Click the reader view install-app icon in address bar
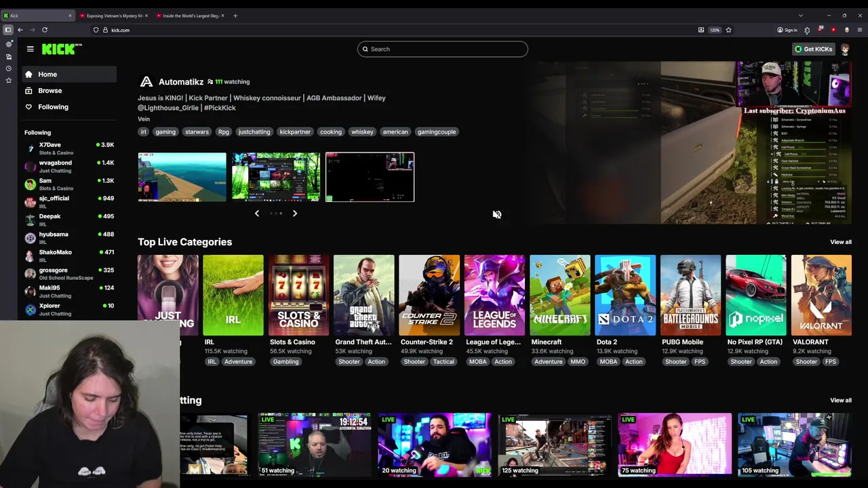This screenshot has width=868, height=488. pyautogui.click(x=701, y=30)
